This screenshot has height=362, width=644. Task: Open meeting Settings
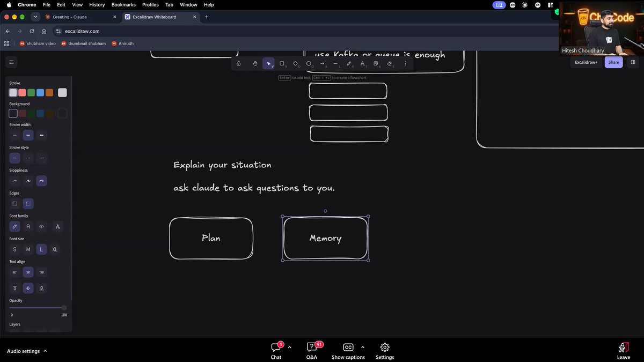(x=385, y=351)
